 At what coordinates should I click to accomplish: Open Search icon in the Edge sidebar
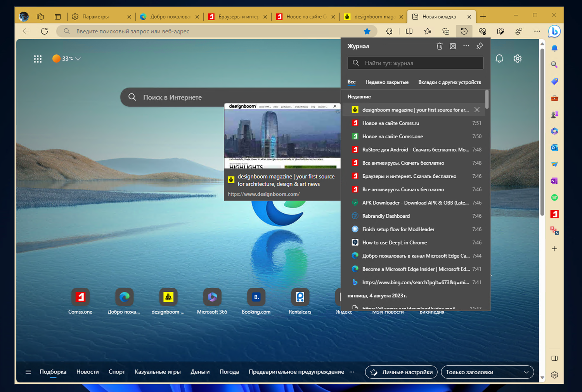click(x=554, y=64)
